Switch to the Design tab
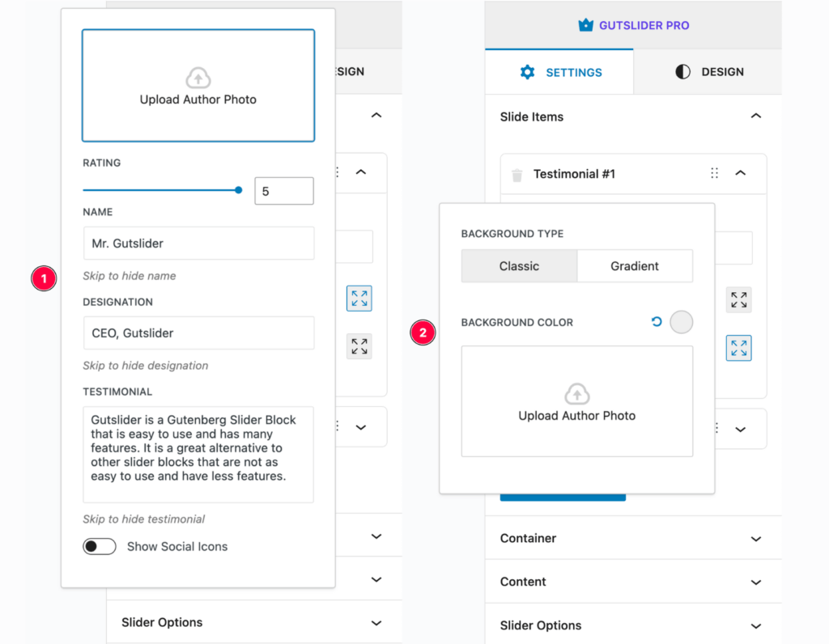Image resolution: width=829 pixels, height=644 pixels. [x=708, y=72]
